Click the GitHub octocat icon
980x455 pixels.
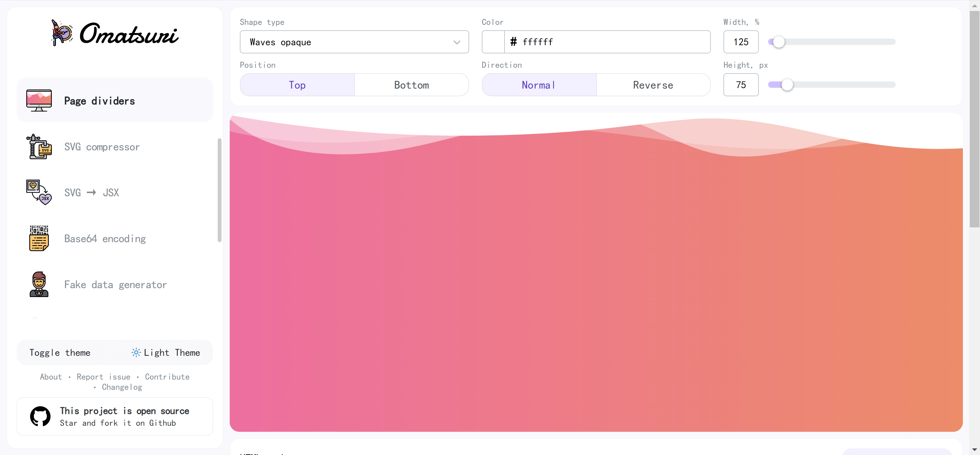click(40, 416)
